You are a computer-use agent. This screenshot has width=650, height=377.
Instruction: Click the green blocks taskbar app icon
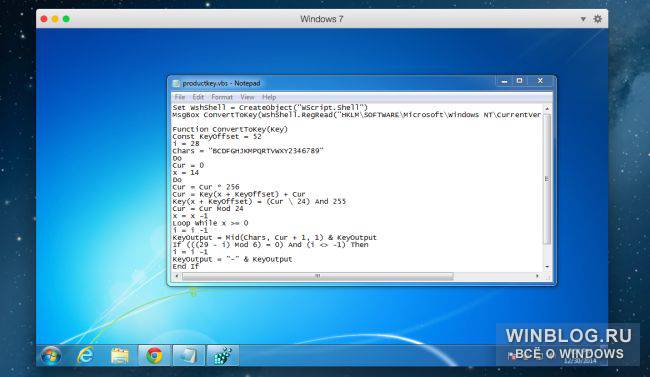pos(223,355)
